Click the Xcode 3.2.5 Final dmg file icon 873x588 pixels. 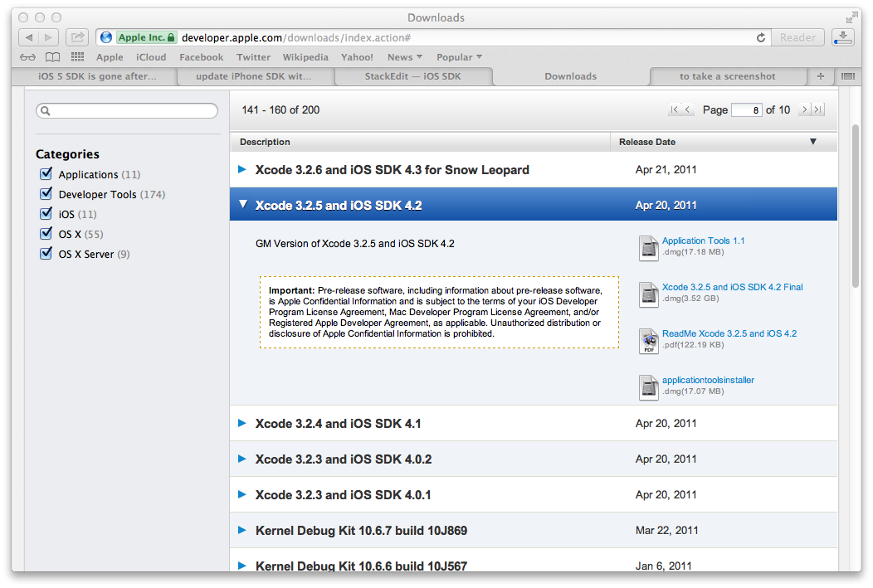coord(648,294)
